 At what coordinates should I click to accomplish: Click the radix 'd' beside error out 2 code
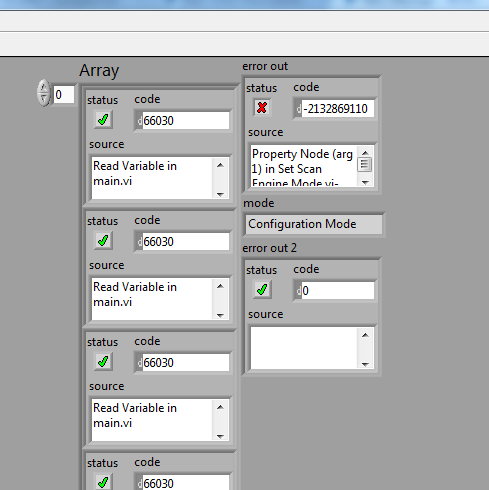299,291
